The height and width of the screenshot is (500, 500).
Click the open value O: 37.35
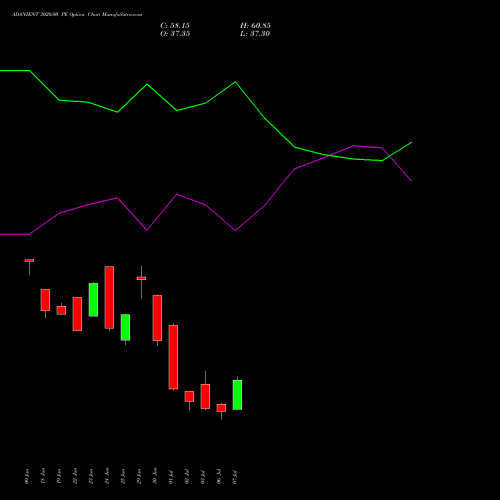175,34
